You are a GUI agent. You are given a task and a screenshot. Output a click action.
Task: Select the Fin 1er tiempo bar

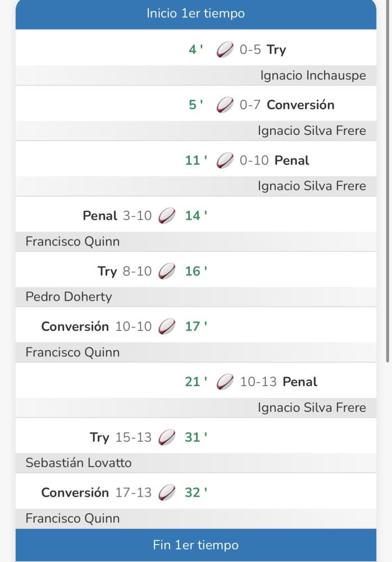pyautogui.click(x=195, y=545)
